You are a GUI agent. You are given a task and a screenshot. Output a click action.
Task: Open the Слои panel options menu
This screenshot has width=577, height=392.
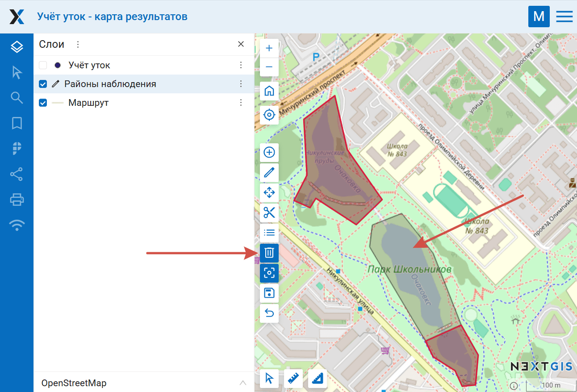(78, 44)
